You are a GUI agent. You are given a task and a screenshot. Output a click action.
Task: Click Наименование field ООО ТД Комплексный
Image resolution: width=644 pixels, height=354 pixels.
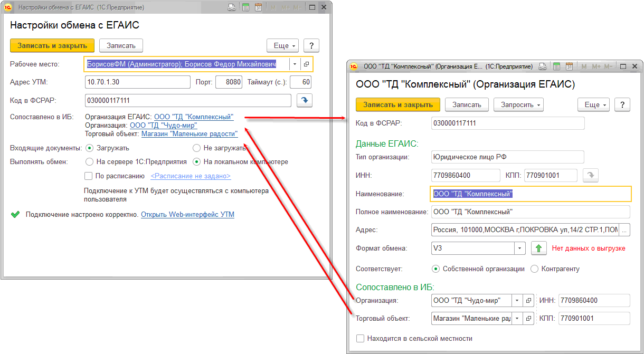tap(531, 194)
